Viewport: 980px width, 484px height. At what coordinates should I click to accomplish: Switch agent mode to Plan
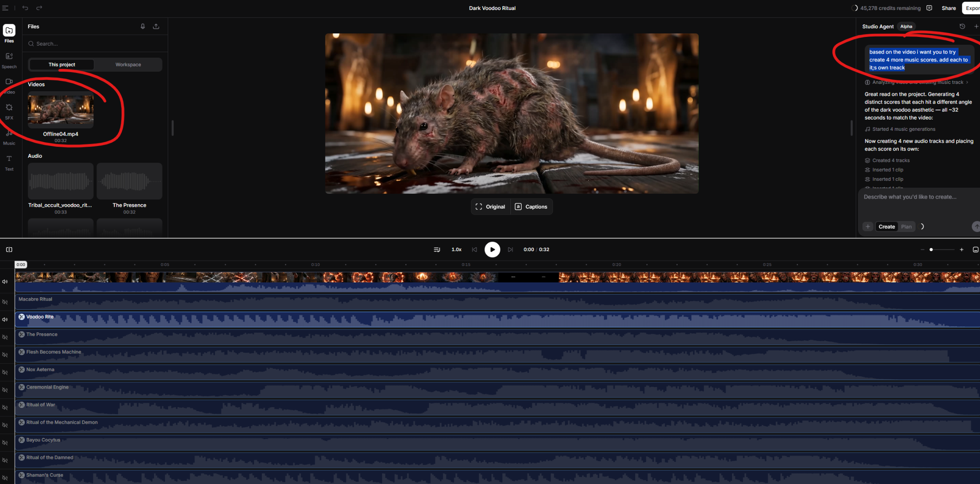906,226
